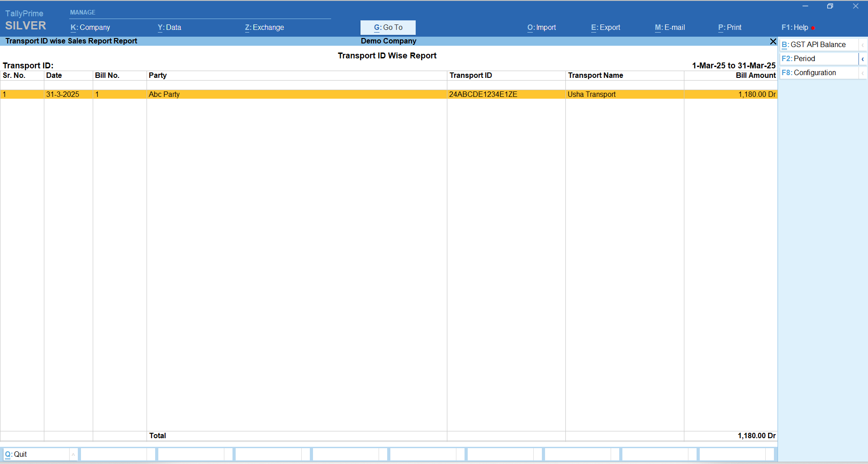Open the M: E-mail menu

tap(669, 28)
